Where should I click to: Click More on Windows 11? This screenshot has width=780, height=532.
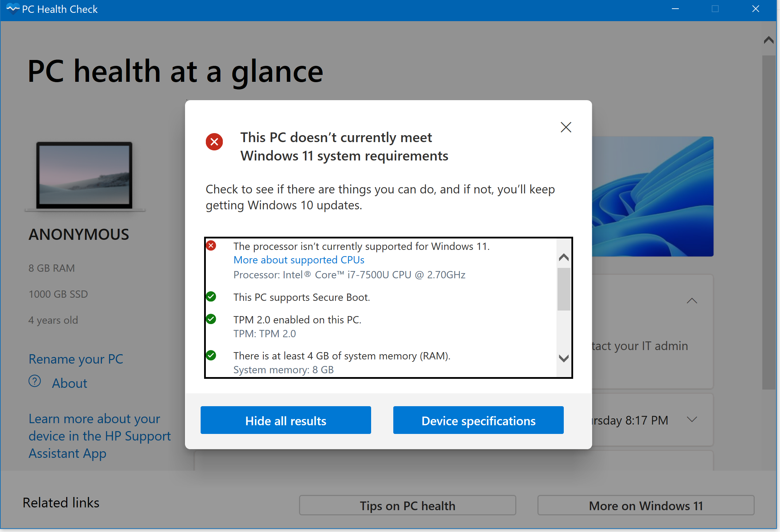point(646,506)
